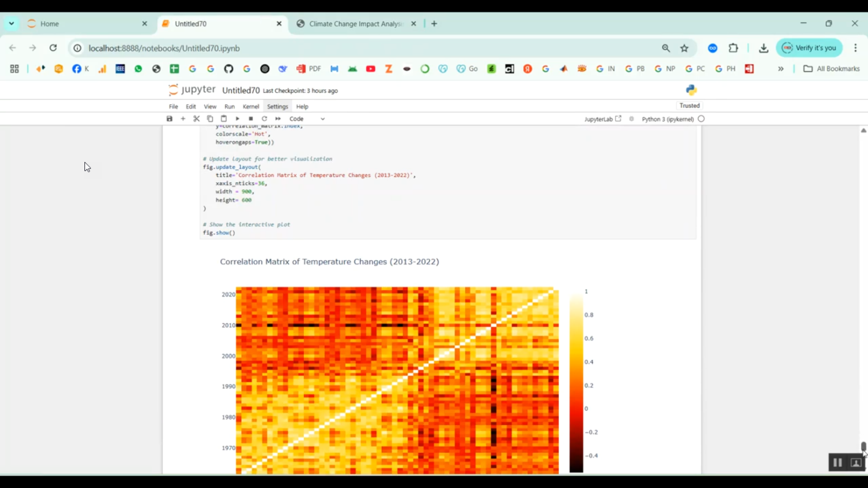The width and height of the screenshot is (868, 488).
Task: Show hidden bookmarks via chevron arrow
Action: 781,68
